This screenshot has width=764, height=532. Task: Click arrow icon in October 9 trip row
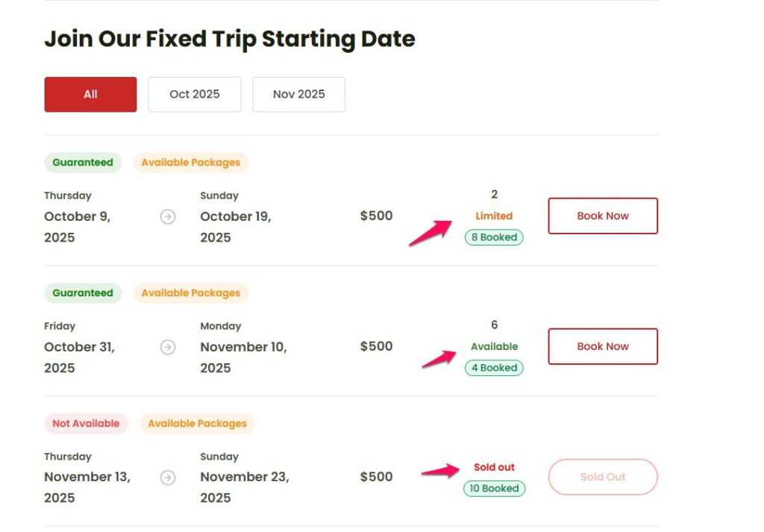[168, 216]
